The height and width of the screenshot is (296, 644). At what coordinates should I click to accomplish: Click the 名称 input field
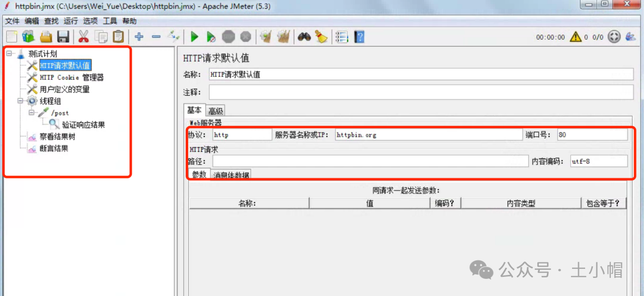(421, 74)
